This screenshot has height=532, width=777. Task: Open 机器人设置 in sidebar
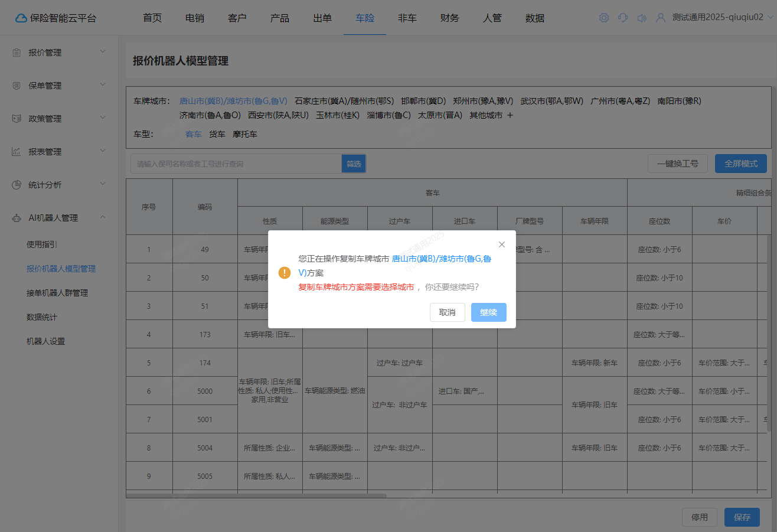pos(45,341)
